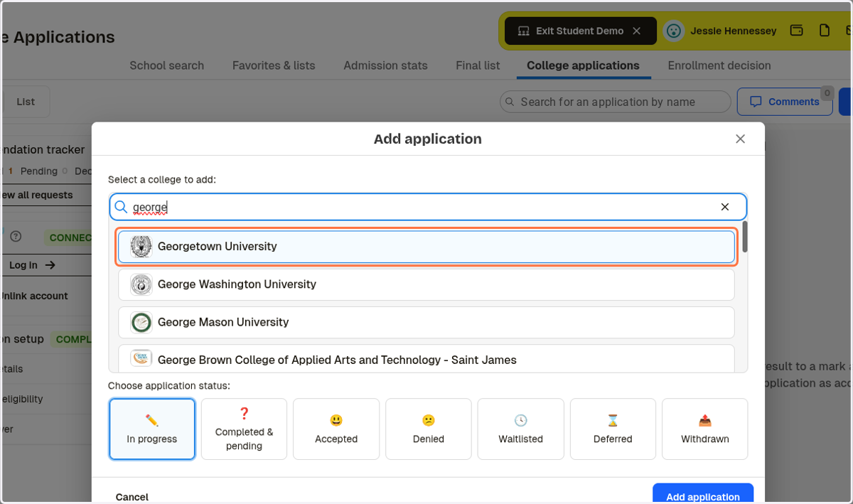
Task: Open the Admission stats tab
Action: click(385, 65)
